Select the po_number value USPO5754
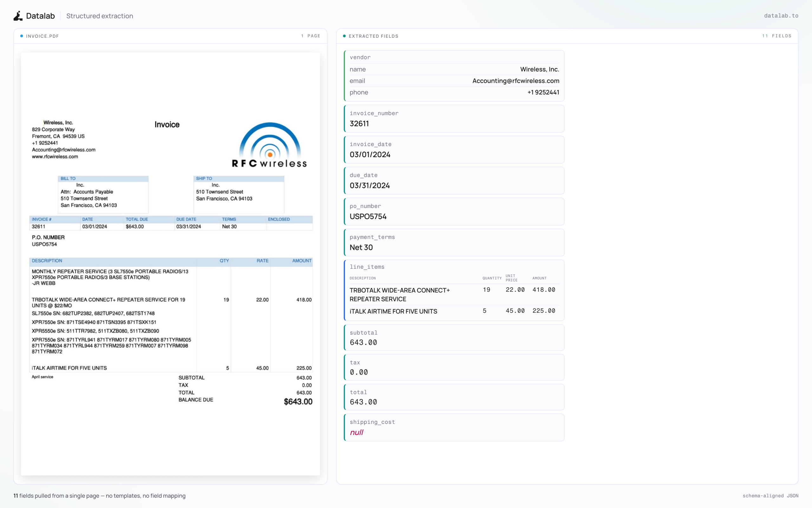The image size is (812, 508). click(368, 216)
